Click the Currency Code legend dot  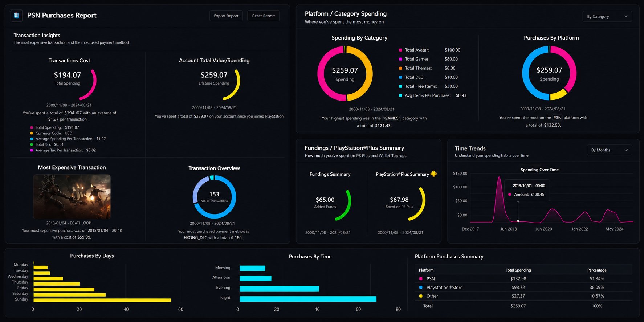tap(32, 133)
